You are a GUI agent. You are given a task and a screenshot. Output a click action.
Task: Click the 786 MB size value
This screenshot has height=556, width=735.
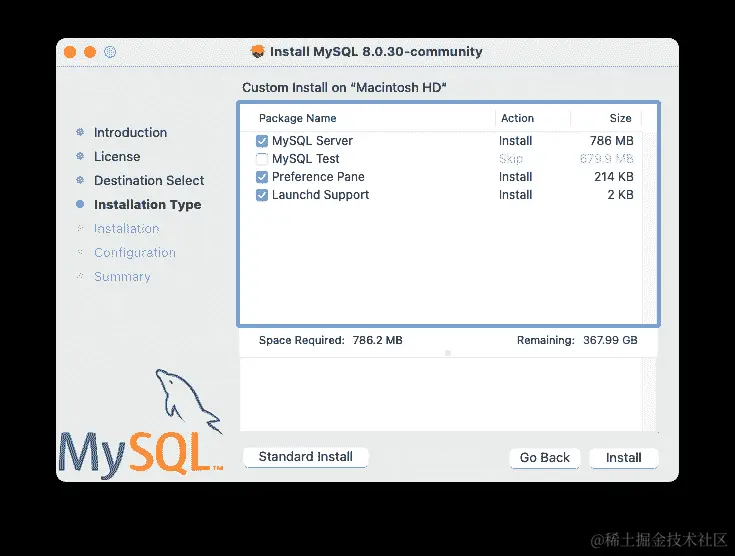coord(611,141)
